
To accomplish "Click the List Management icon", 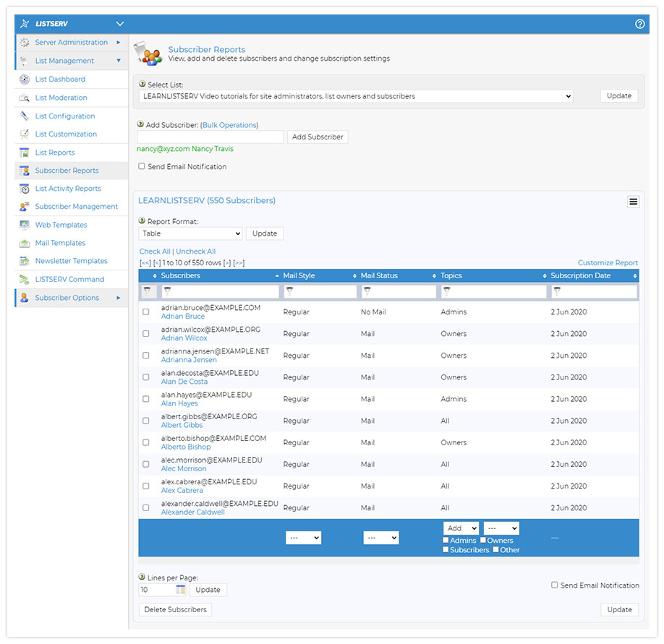I will coord(25,61).
